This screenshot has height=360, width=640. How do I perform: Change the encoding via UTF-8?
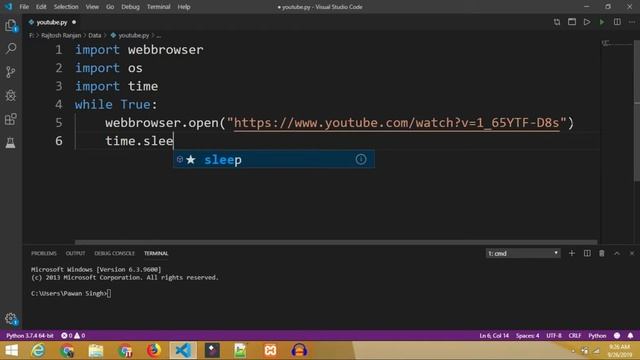pos(554,336)
